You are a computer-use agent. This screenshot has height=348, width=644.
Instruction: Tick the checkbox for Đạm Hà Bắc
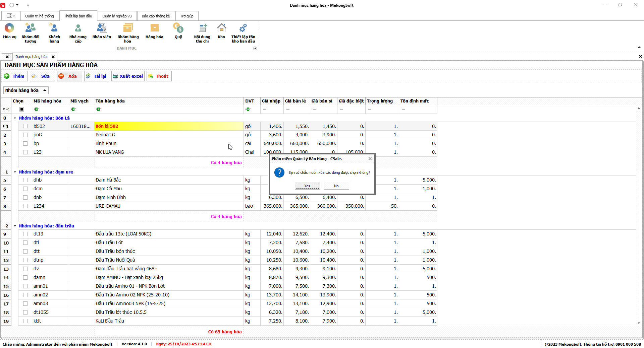tap(25, 180)
